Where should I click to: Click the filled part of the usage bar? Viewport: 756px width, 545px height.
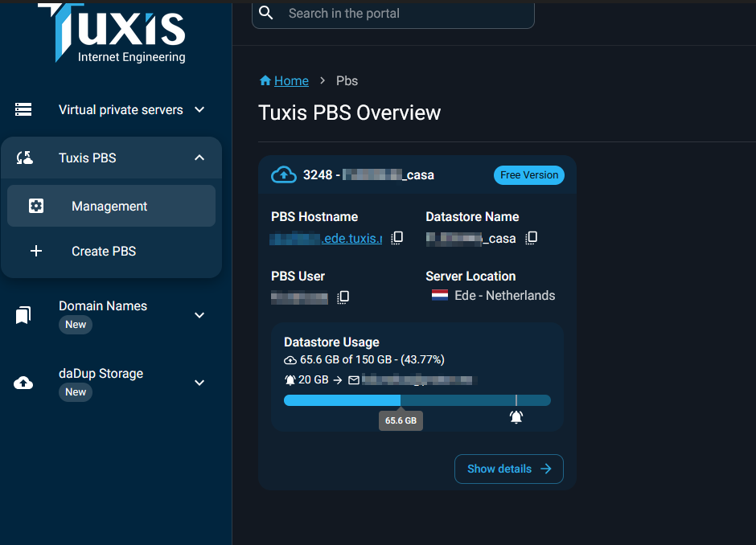tap(343, 400)
